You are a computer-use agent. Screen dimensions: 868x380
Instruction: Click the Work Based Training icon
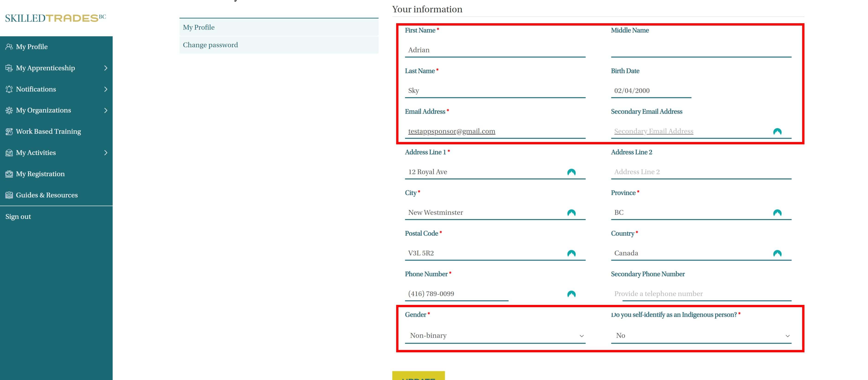[9, 132]
